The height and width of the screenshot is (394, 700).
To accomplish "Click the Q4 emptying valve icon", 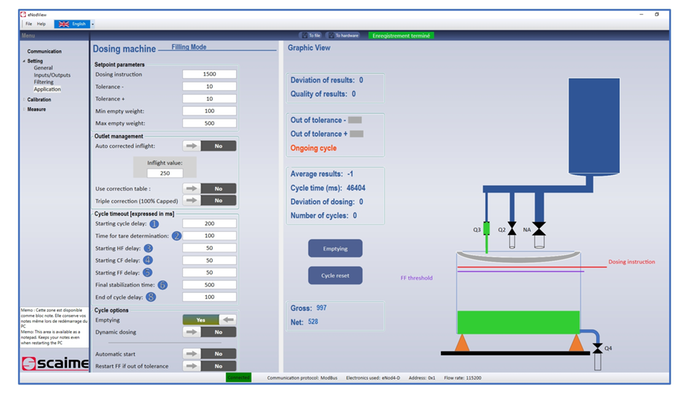I will pyautogui.click(x=597, y=348).
